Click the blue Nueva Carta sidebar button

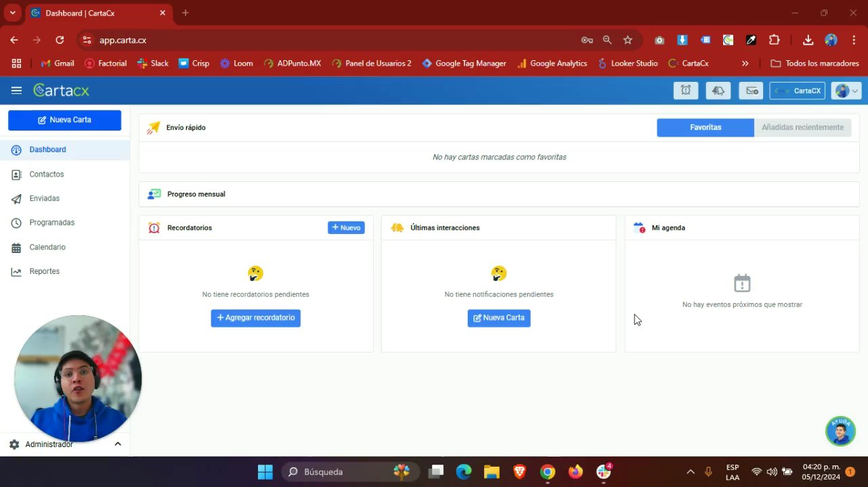[x=65, y=120]
